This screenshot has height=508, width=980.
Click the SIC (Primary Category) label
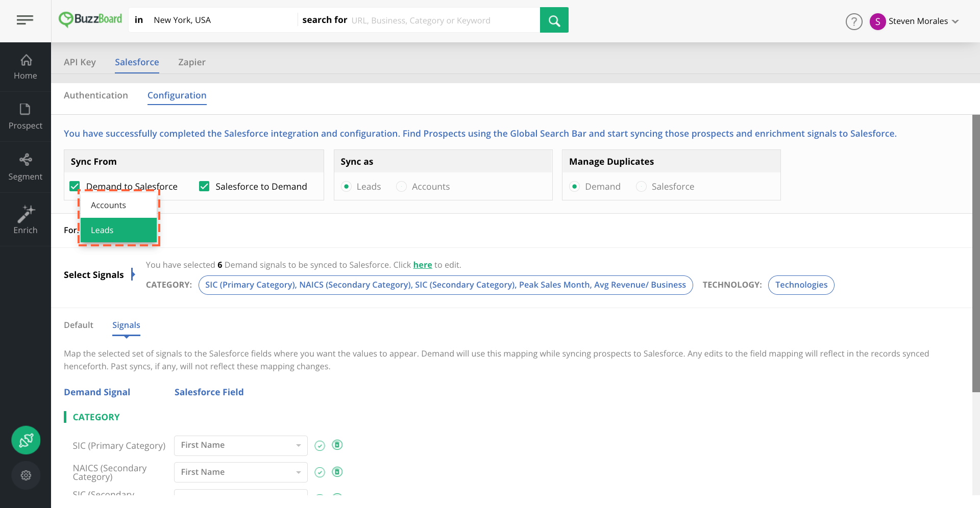(119, 446)
